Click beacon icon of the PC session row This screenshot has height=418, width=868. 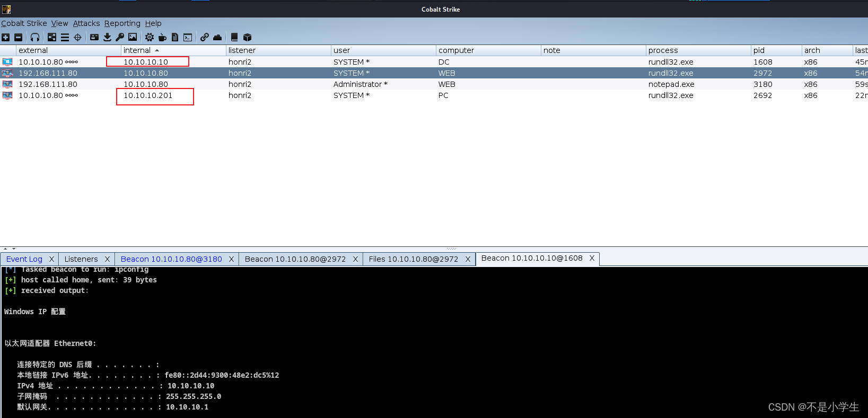tap(7, 95)
